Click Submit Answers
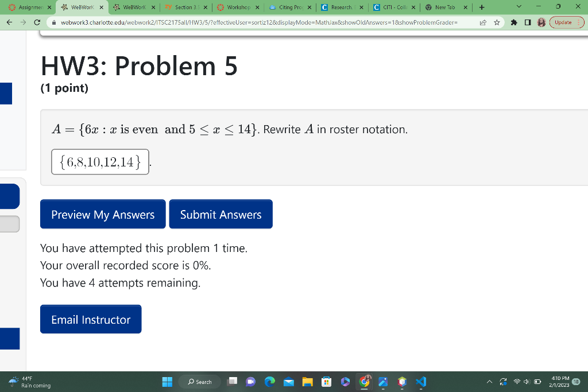This screenshot has height=392, width=588. pos(220,214)
